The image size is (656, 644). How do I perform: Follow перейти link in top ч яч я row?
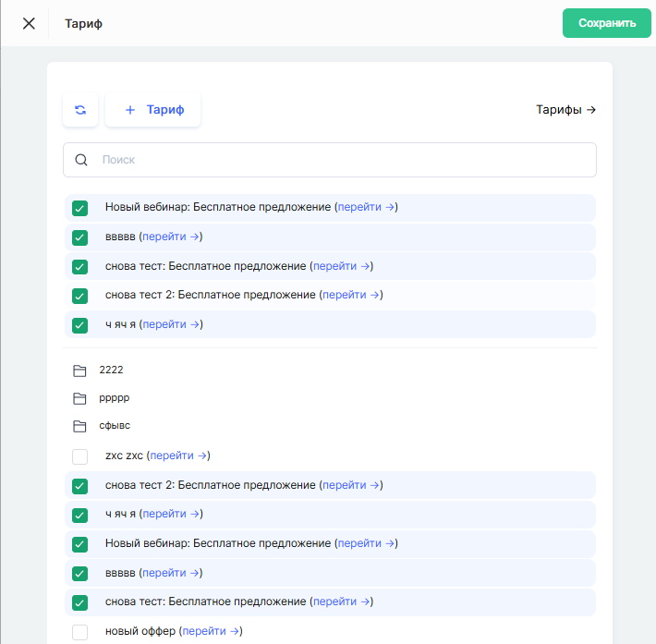tap(171, 324)
